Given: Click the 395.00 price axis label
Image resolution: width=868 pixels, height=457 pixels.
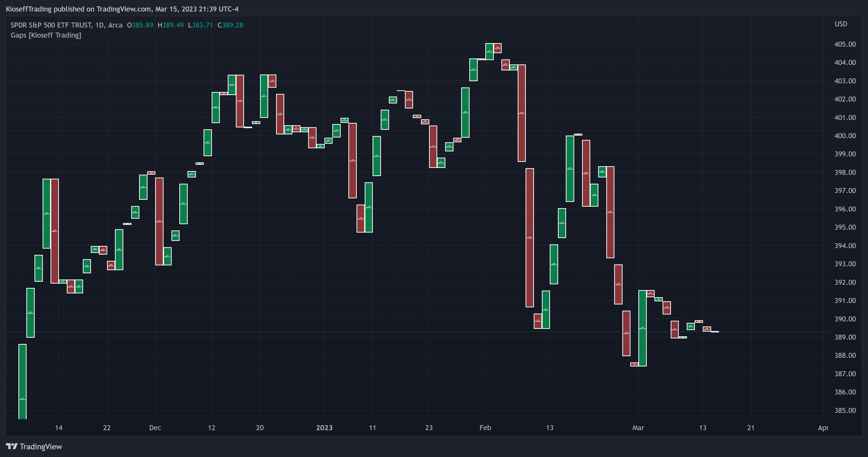Looking at the screenshot, I should [x=845, y=227].
